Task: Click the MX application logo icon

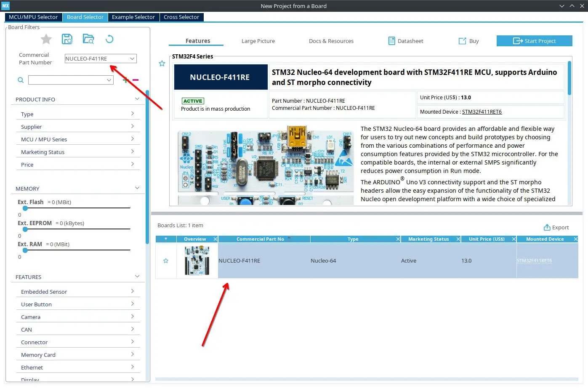Action: coord(5,6)
